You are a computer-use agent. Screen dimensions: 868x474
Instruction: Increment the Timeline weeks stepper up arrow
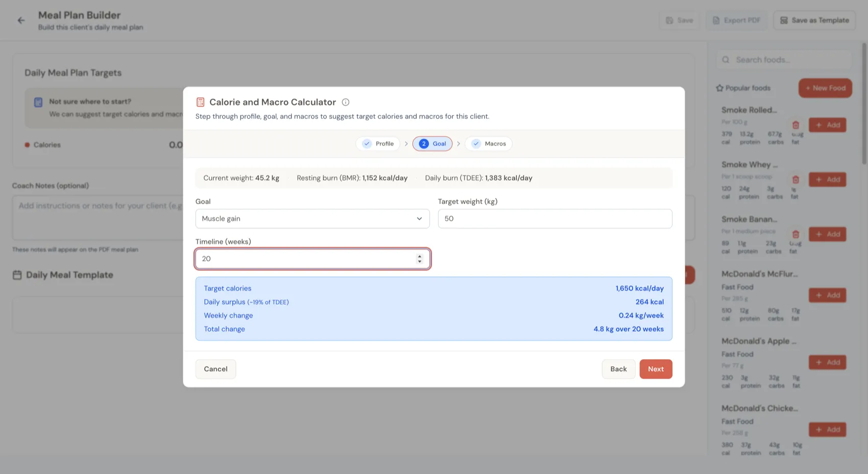[420, 256]
